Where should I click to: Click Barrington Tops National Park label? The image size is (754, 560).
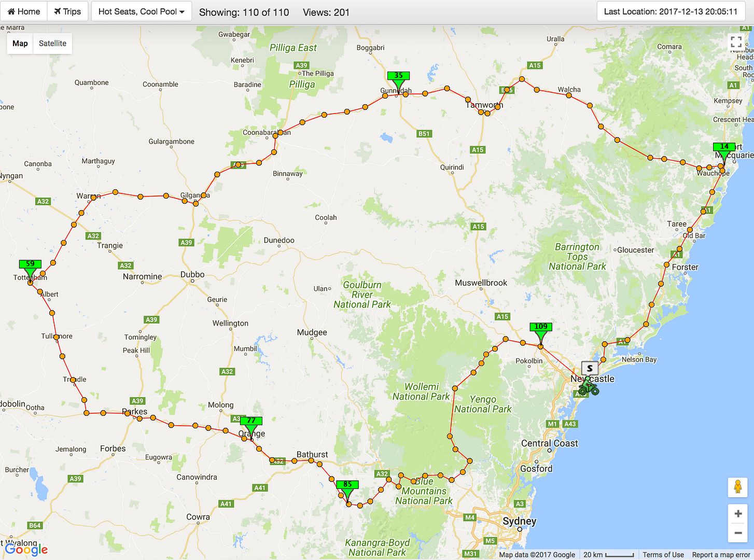[x=577, y=257]
